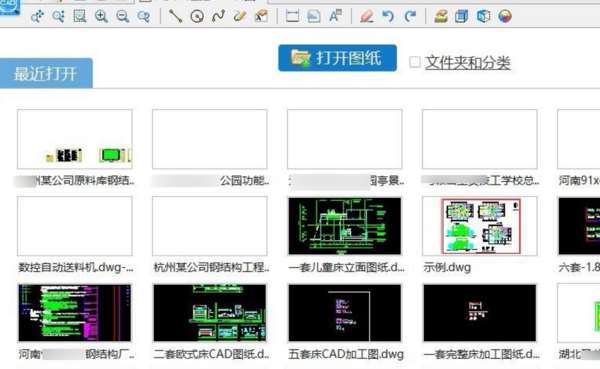Switch to the 最近打开 tab
600x369 pixels.
pyautogui.click(x=46, y=73)
